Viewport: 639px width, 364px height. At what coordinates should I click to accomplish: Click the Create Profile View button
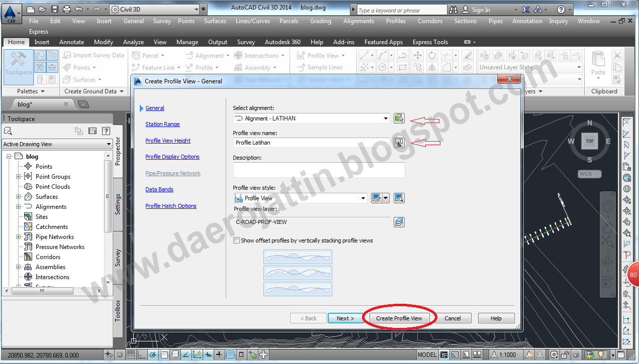pyautogui.click(x=399, y=318)
